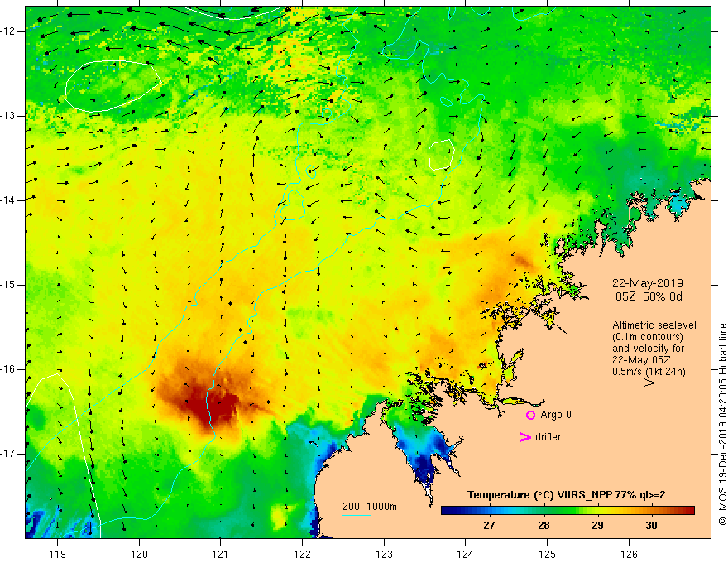The width and height of the screenshot is (728, 563).
Task: Click the '22-May-2019' date label
Action: [647, 283]
